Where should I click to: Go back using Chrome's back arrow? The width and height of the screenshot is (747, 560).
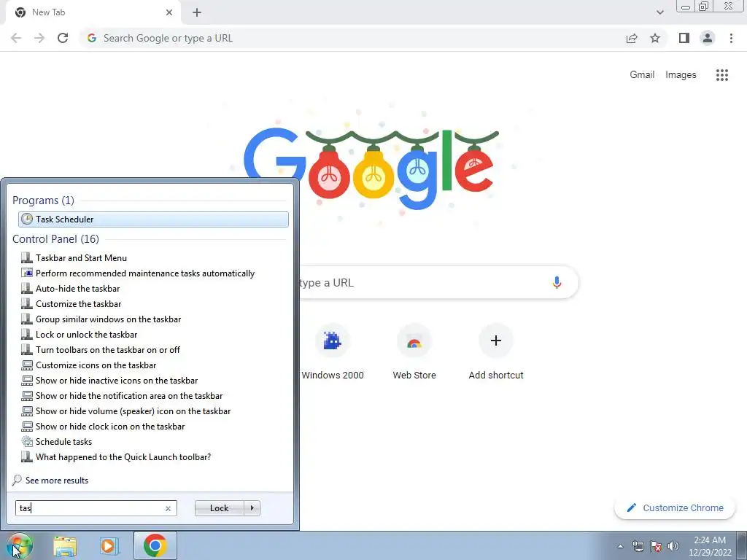coord(16,38)
